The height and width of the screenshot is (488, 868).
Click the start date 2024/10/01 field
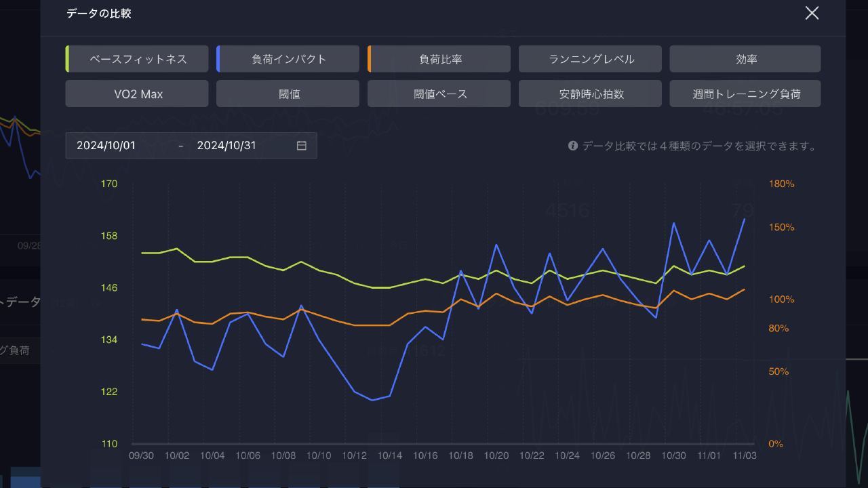click(106, 146)
